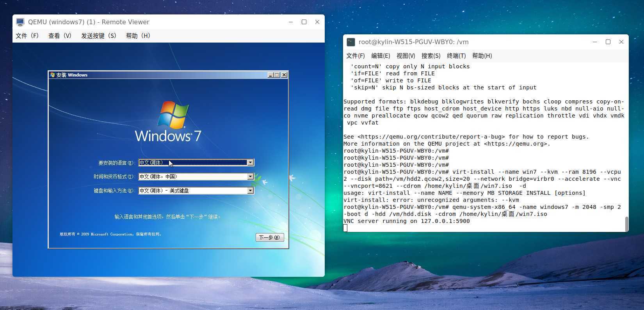Viewport: 644px width, 310px height.
Task: Open 搜索(S) menu in terminal window
Action: point(431,56)
